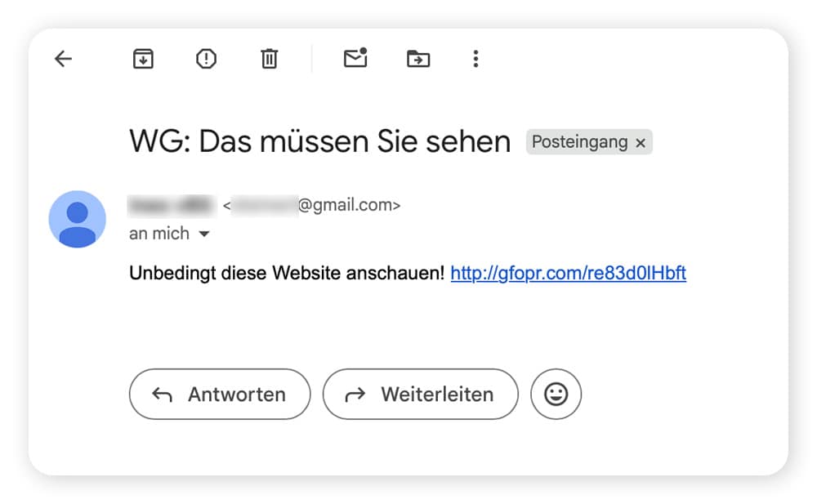
Task: Open the emoji reaction picker
Action: click(x=556, y=394)
